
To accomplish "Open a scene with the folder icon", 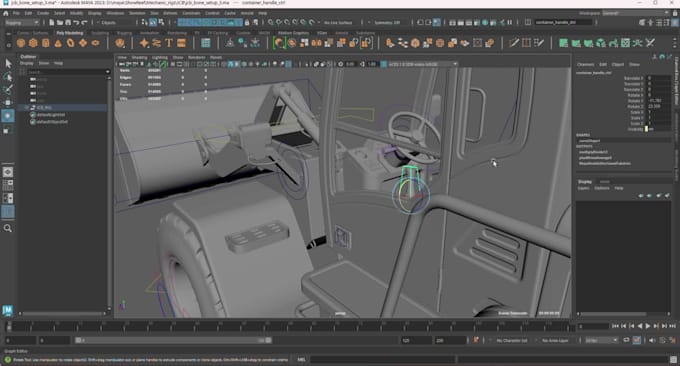I will tap(60, 23).
